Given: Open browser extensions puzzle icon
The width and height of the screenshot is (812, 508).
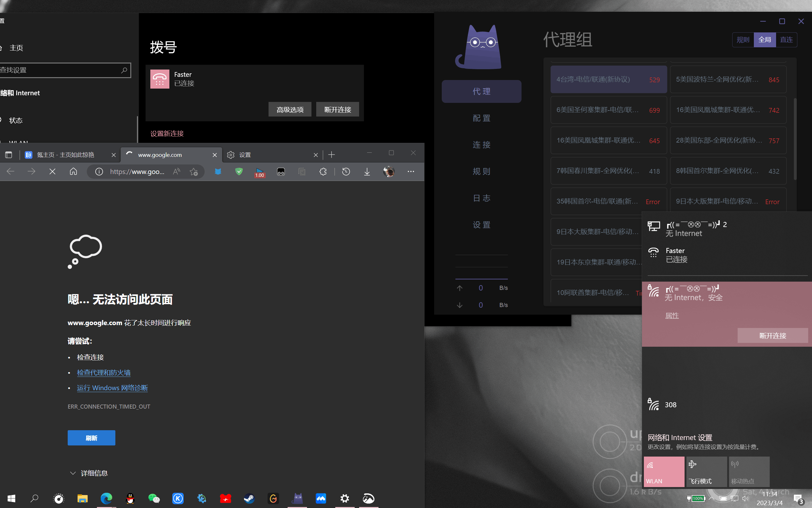Looking at the screenshot, I should click(323, 172).
